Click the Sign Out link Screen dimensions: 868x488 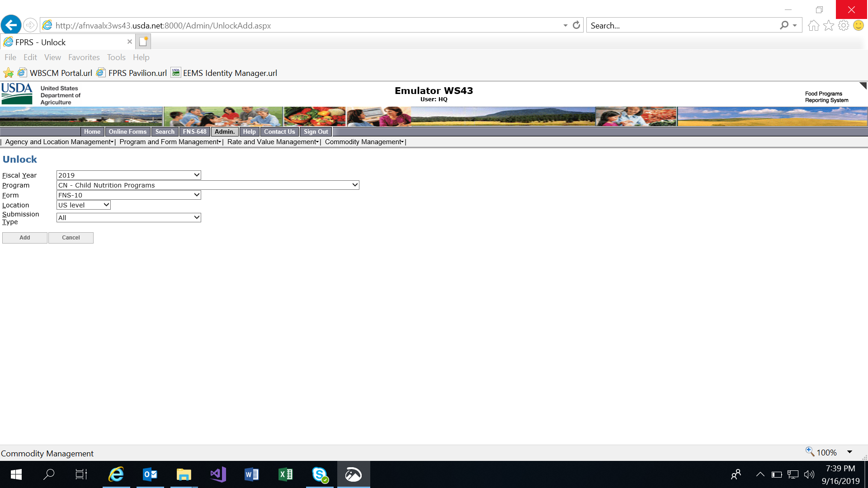(x=316, y=131)
